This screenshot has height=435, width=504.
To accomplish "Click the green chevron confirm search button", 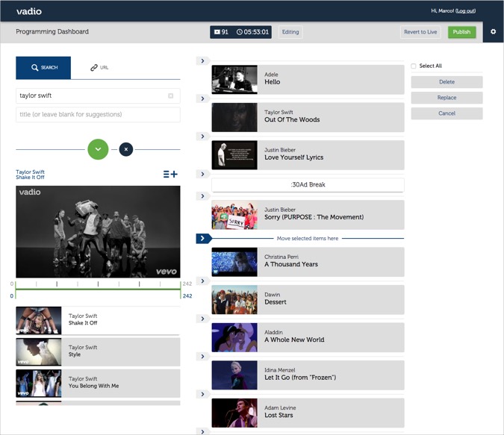I will point(98,149).
